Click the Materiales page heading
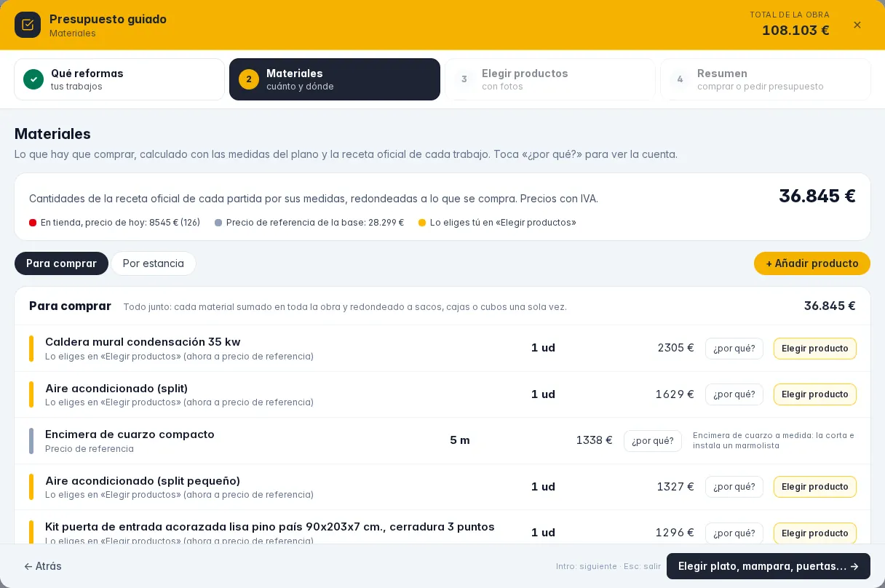Viewport: 885px width, 588px height. [52, 134]
